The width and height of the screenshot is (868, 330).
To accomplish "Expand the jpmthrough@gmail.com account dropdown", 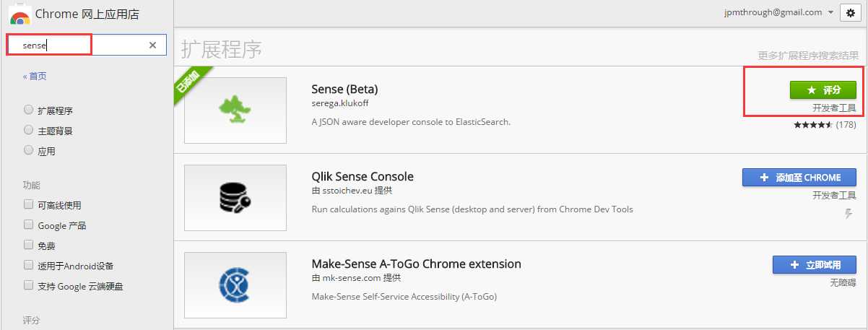I will pos(778,12).
